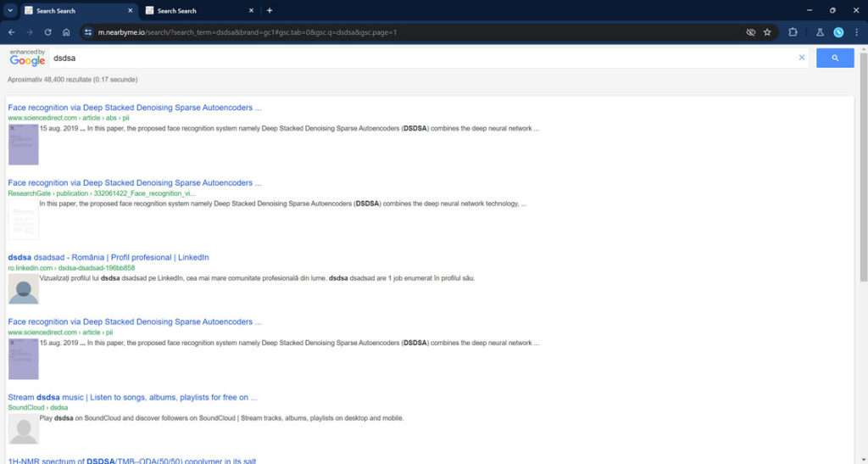Screen dimensions: 868x464
Task: Go forward to next page
Action: pyautogui.click(x=30, y=32)
